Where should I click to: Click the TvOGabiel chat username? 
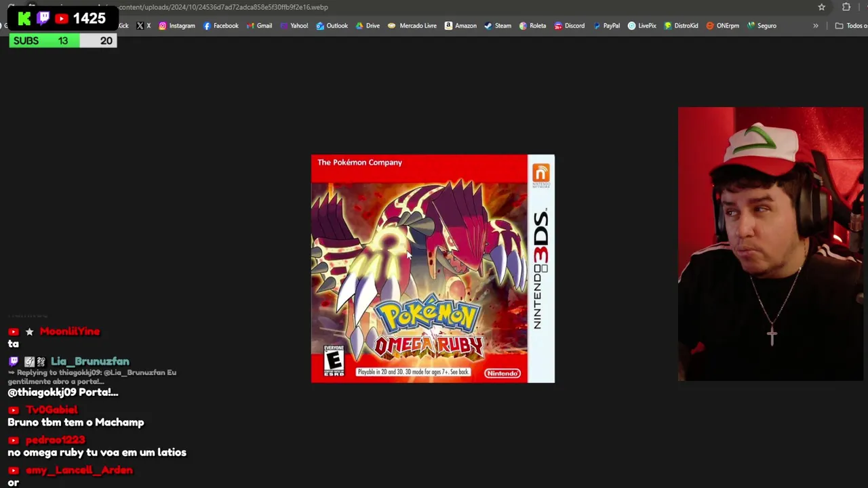52,409
